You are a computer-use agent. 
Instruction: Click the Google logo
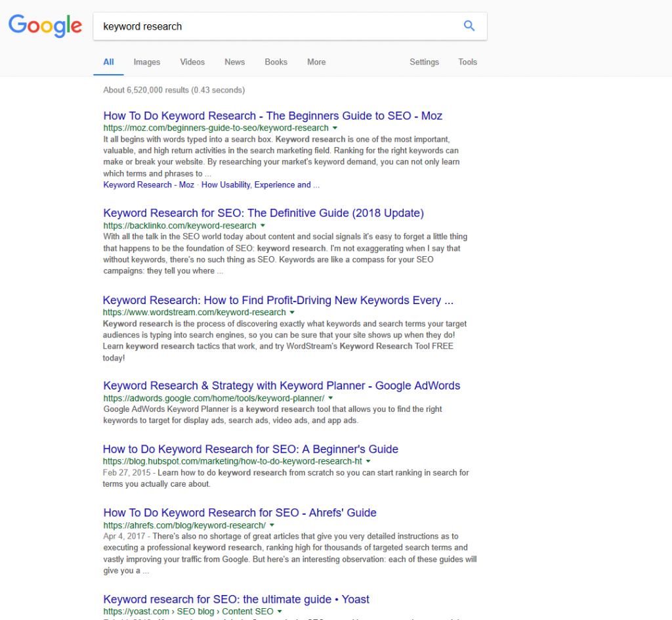point(45,26)
